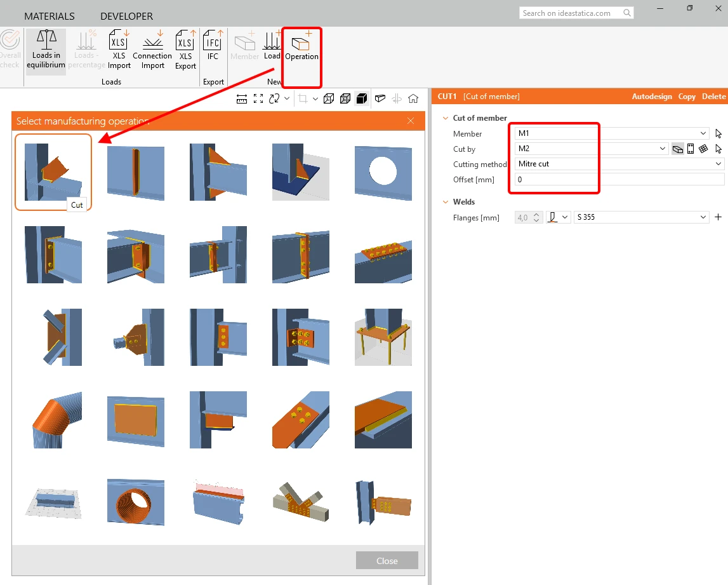
Task: Select the Cut manufacturing operation thumbnail
Action: 53,172
